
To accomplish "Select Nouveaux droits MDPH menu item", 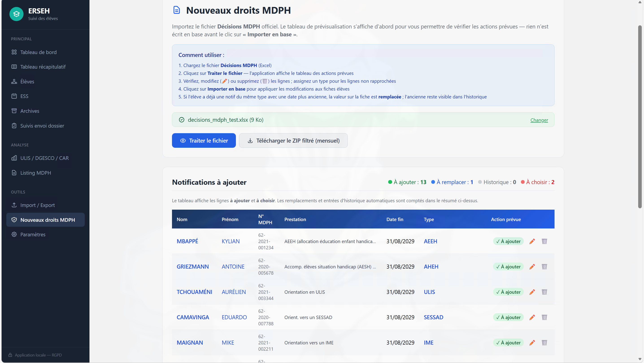I will [x=46, y=220].
